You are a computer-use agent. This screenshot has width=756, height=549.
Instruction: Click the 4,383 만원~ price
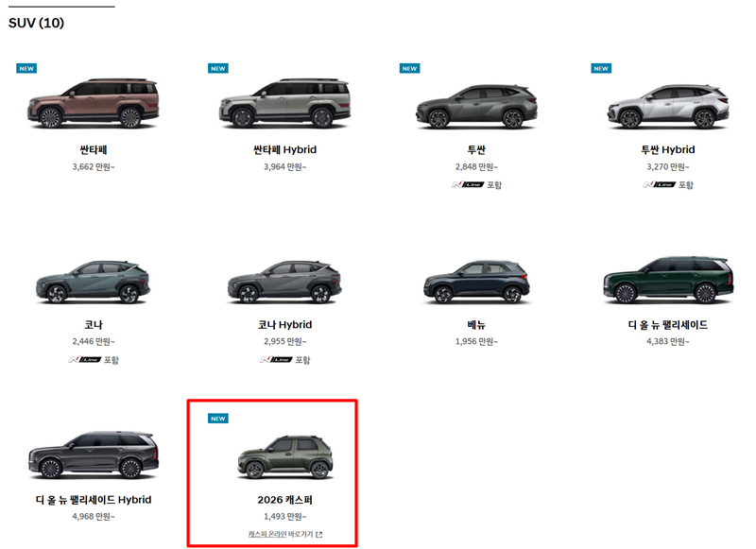pyautogui.click(x=668, y=341)
